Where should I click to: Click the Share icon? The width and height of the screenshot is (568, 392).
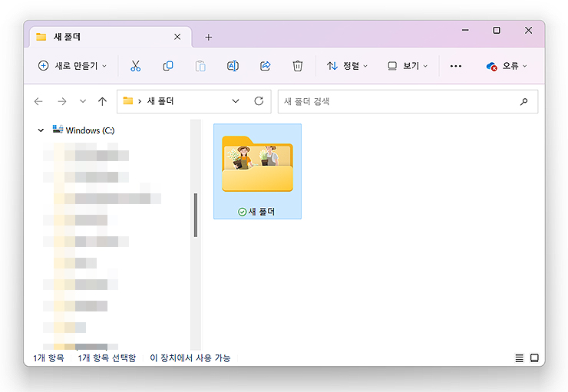265,66
